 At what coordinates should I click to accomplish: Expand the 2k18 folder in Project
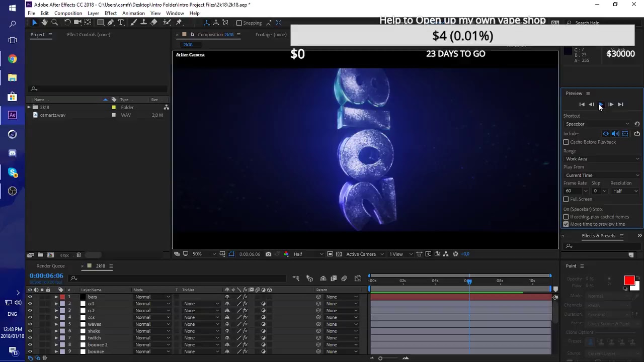coord(29,108)
